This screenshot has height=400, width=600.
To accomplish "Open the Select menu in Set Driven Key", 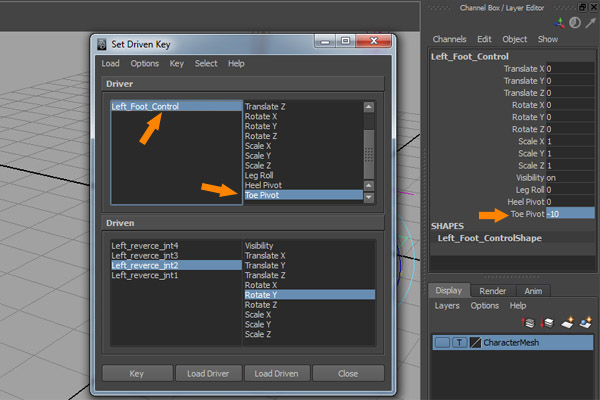I will coord(206,64).
